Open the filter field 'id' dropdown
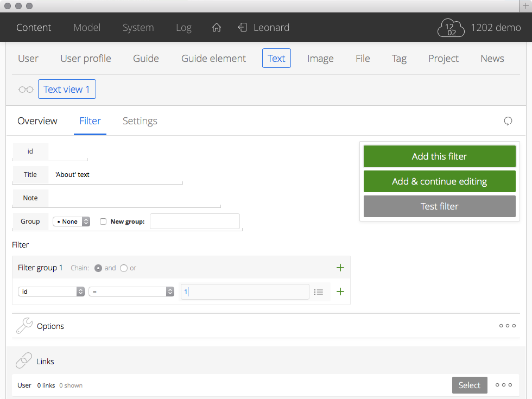 51,292
